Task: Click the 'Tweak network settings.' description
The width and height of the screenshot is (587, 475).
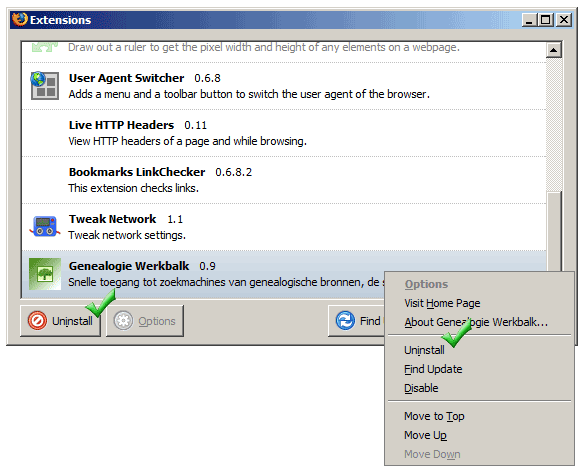Action: pos(127,235)
